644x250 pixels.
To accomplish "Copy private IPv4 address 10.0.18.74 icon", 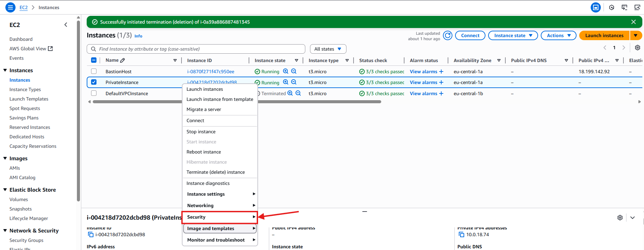I will tap(461, 234).
